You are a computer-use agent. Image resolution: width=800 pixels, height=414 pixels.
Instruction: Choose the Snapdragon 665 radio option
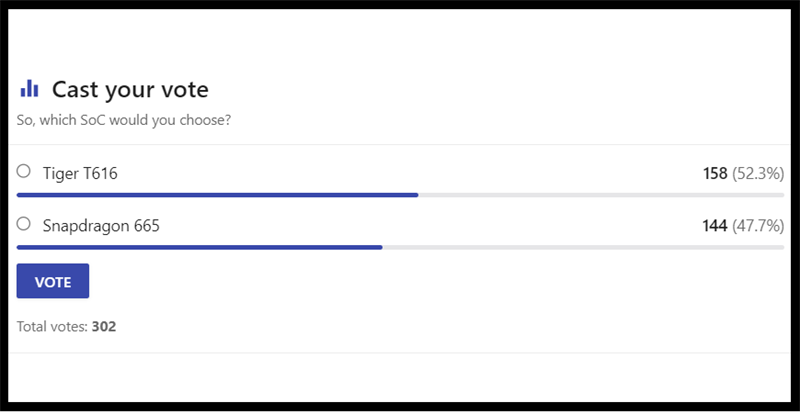coord(24,224)
